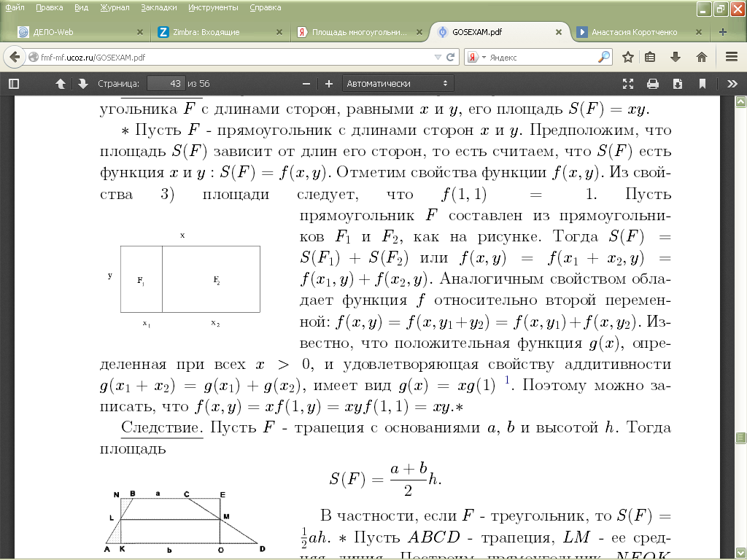The height and width of the screenshot is (560, 747).
Task: Expand additional PDF tools chevron
Action: click(732, 84)
